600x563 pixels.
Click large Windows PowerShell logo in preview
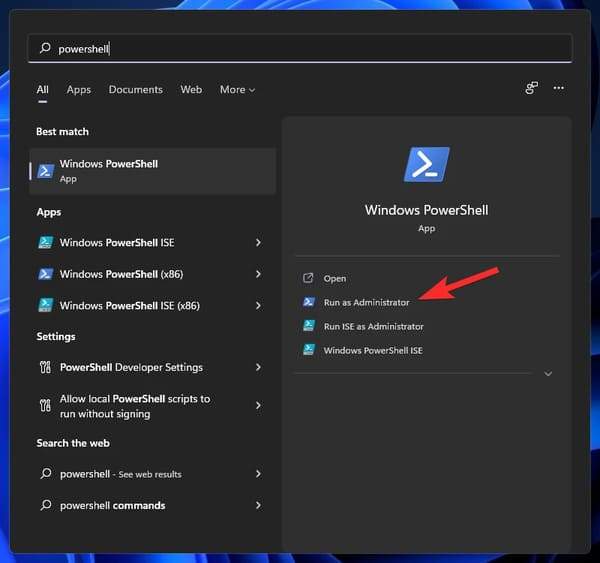(x=427, y=165)
